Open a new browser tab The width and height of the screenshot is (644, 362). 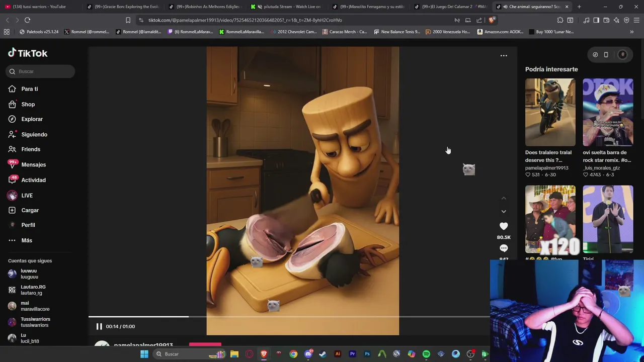[579, 7]
